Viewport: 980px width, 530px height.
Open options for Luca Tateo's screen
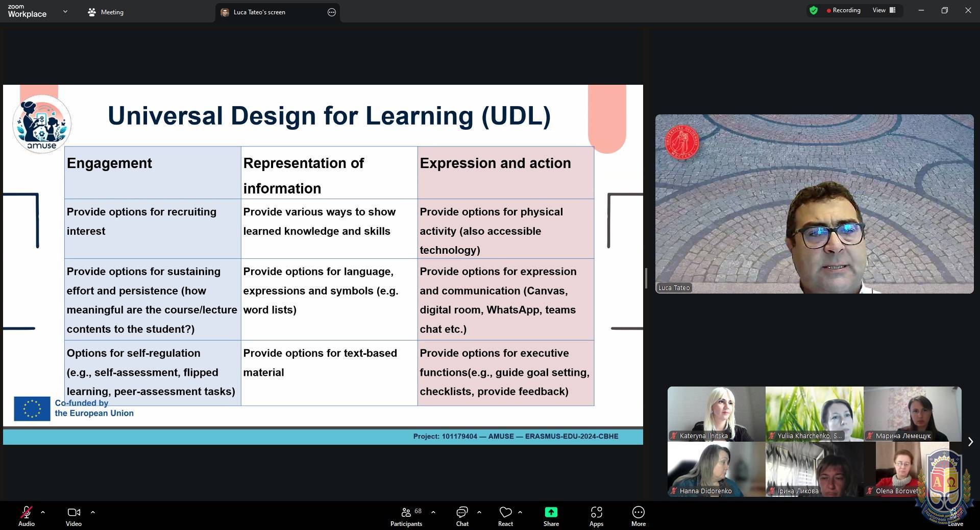coord(332,12)
